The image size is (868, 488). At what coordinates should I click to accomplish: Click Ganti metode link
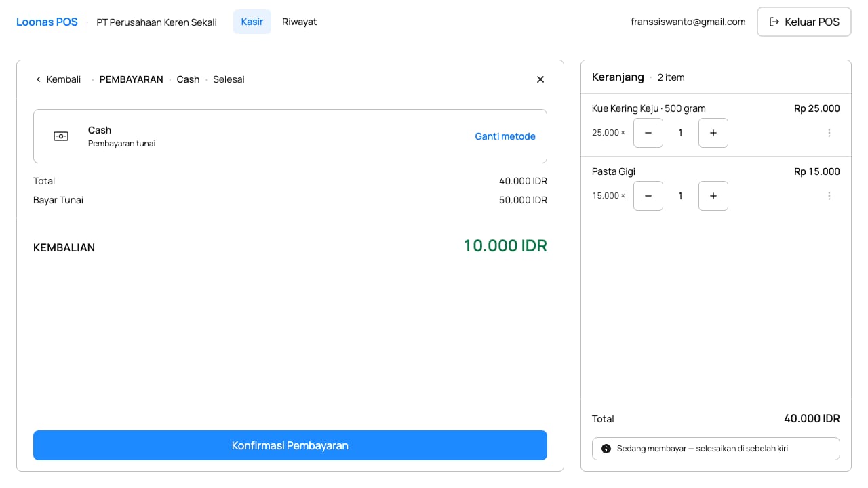pos(505,136)
